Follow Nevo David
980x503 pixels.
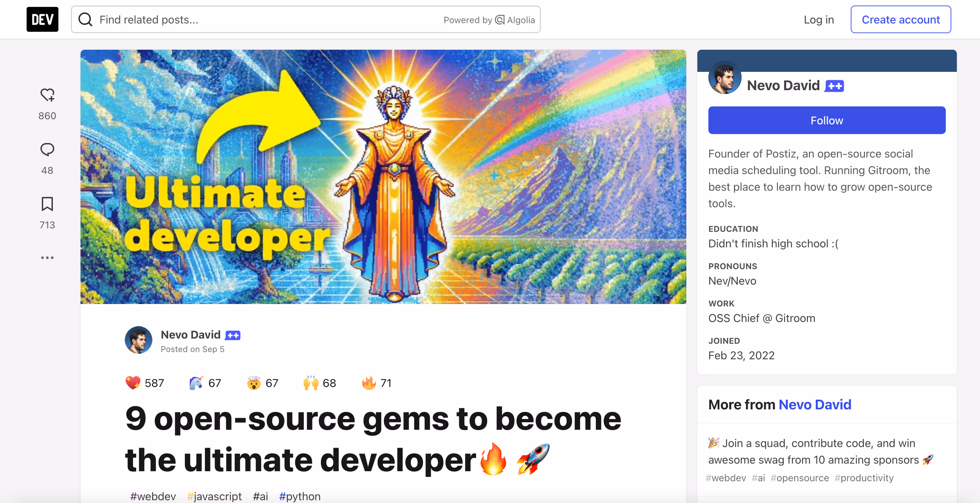pos(827,121)
